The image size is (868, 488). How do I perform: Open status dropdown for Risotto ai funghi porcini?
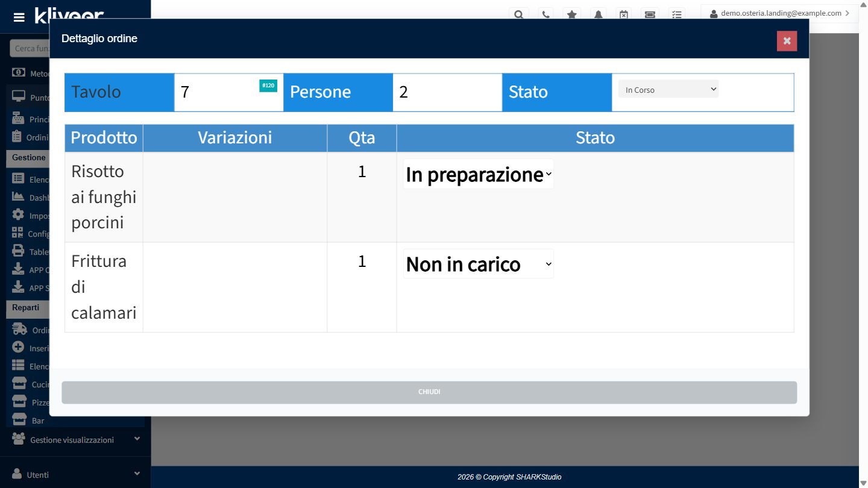[478, 174]
